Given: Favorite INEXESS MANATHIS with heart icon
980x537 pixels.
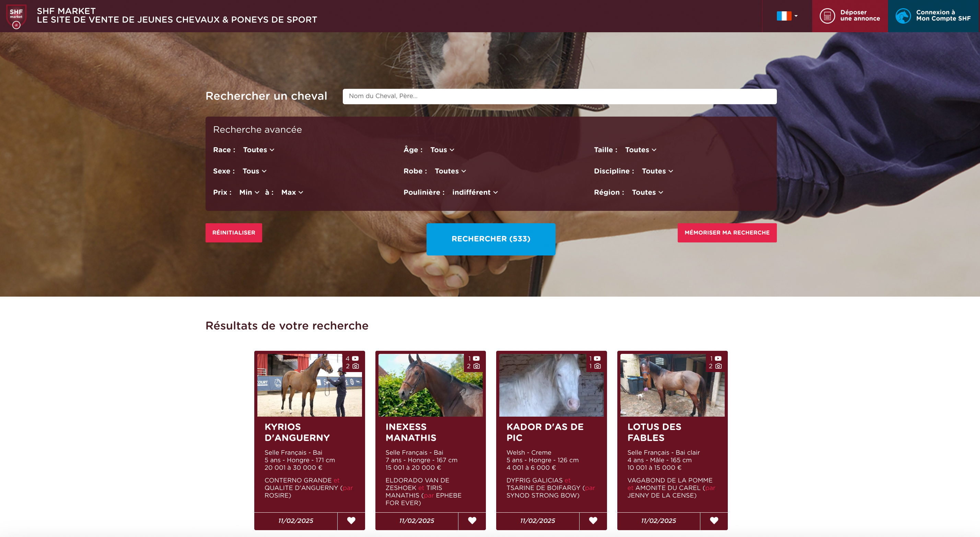Looking at the screenshot, I should pos(472,520).
